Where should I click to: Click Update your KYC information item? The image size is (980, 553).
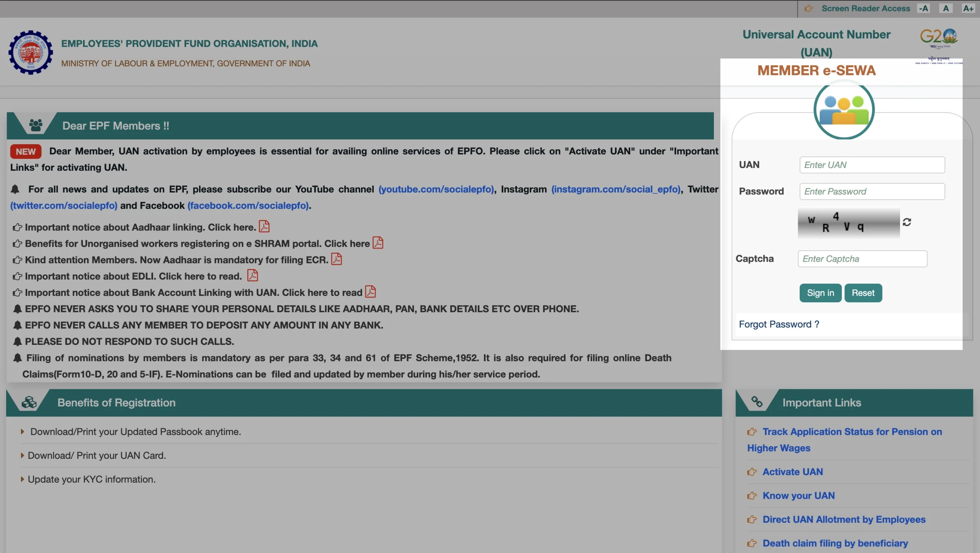(x=91, y=479)
